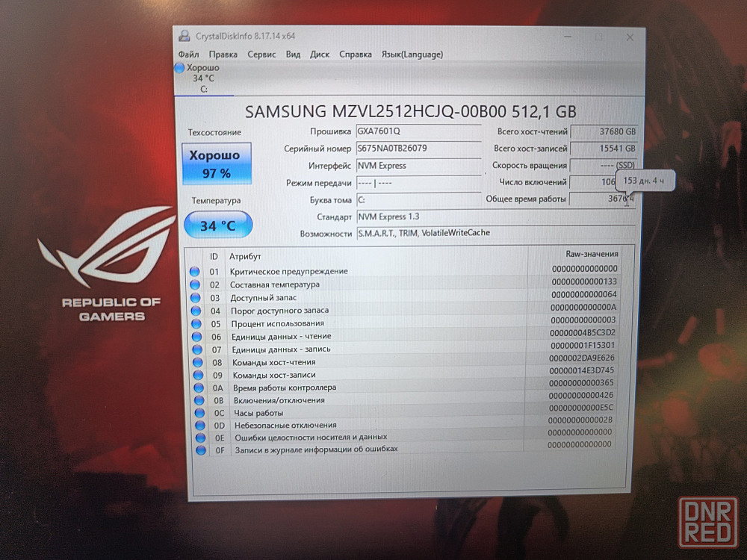Click raw value 00000001F15301
The height and width of the screenshot is (560, 747).
pos(583,345)
